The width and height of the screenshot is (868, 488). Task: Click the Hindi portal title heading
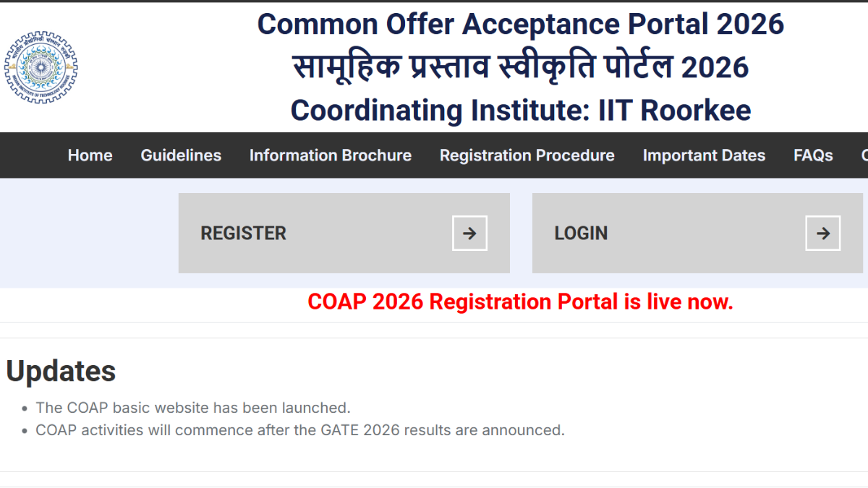[x=520, y=67]
